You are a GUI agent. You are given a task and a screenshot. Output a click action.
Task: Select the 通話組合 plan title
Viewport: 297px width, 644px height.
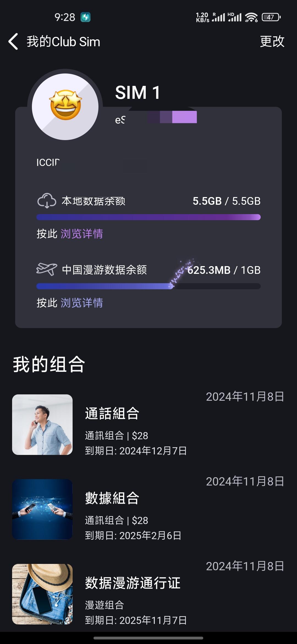pyautogui.click(x=112, y=413)
